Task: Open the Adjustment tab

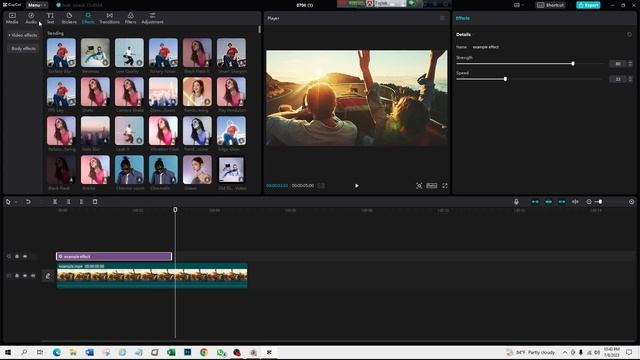Action: pos(152,18)
